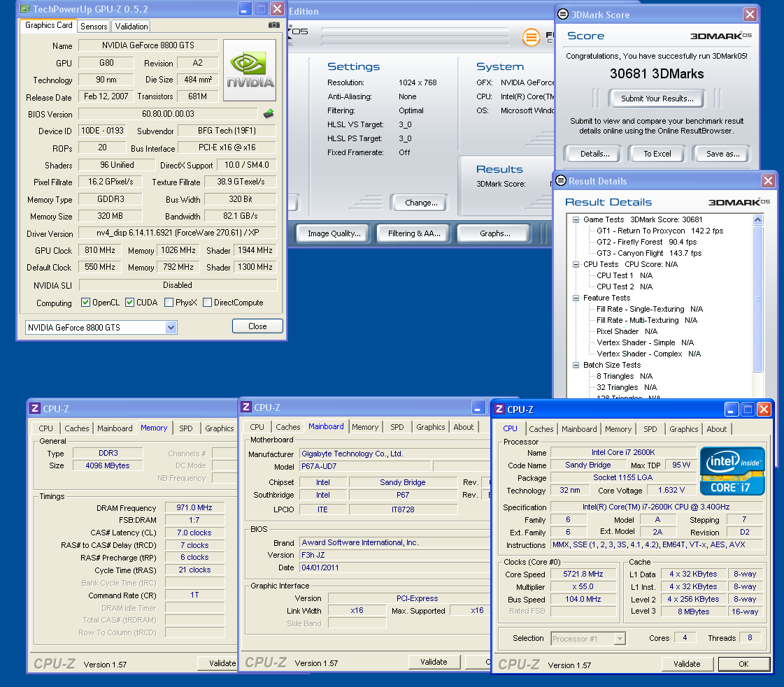Image resolution: width=784 pixels, height=687 pixels.
Task: Click the NVIDIA logo in GPU-Z
Action: click(250, 70)
